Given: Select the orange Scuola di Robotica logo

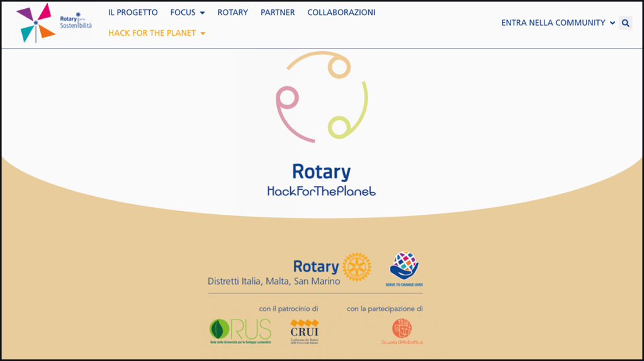Looking at the screenshot, I should click(x=402, y=331).
